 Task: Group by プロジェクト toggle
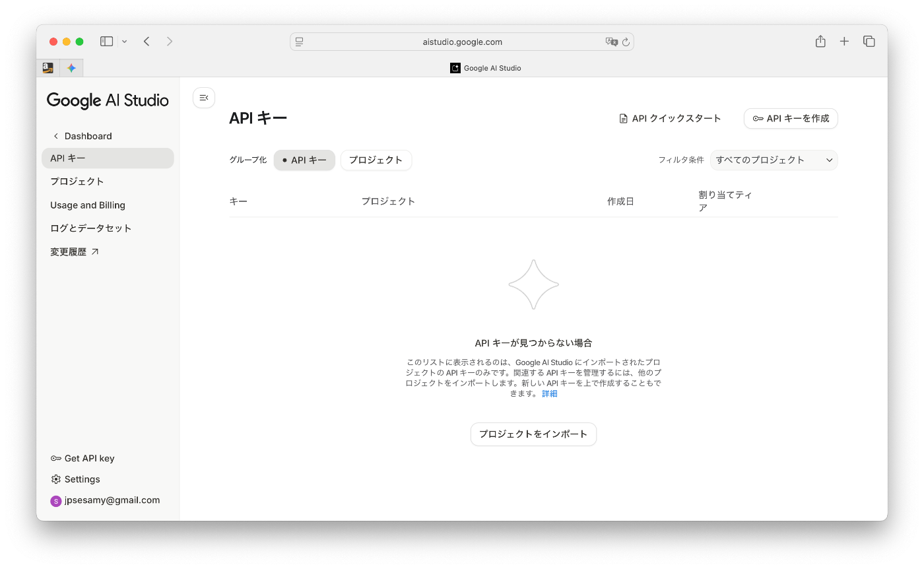tap(376, 160)
